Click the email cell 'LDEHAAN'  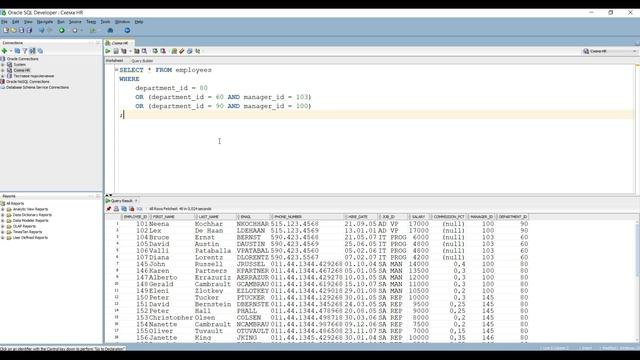251,231
